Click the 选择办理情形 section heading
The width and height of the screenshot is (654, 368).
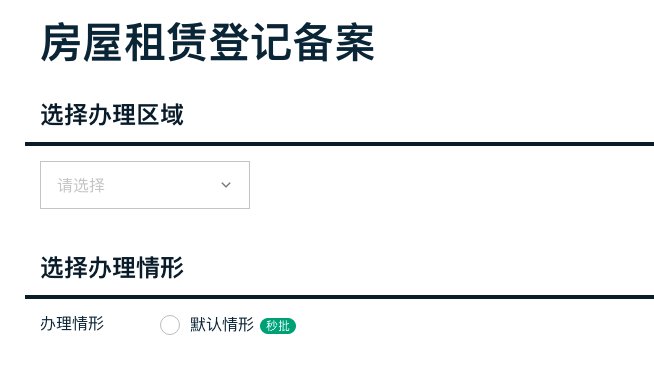click(112, 267)
